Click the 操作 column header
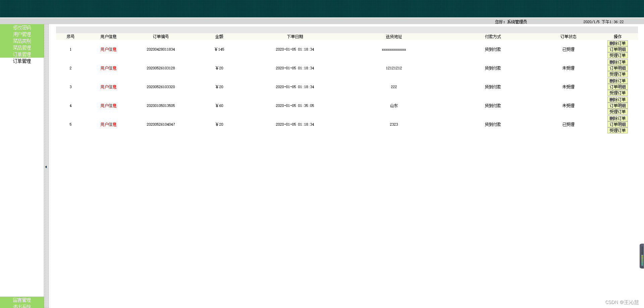The width and height of the screenshot is (644, 308). pyautogui.click(x=618, y=37)
